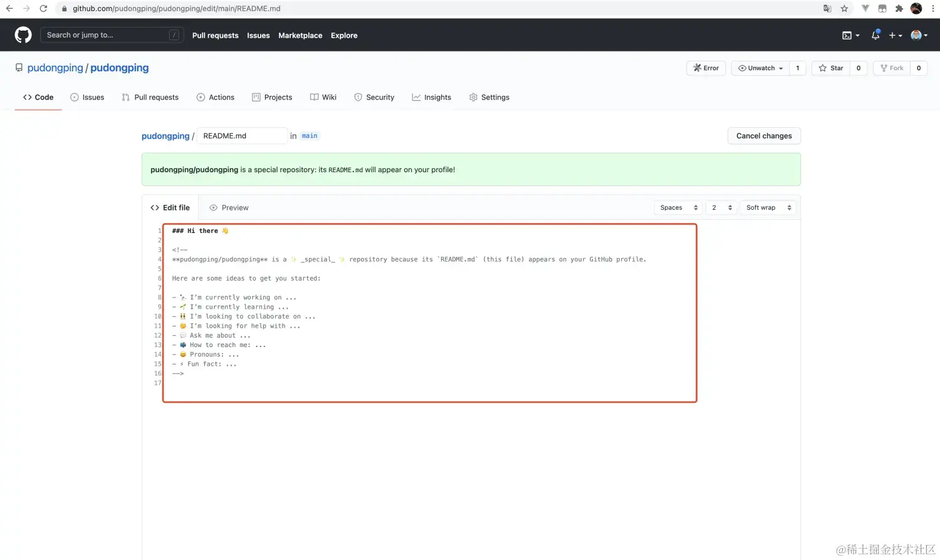
Task: Click the README.md filename input field
Action: (242, 135)
